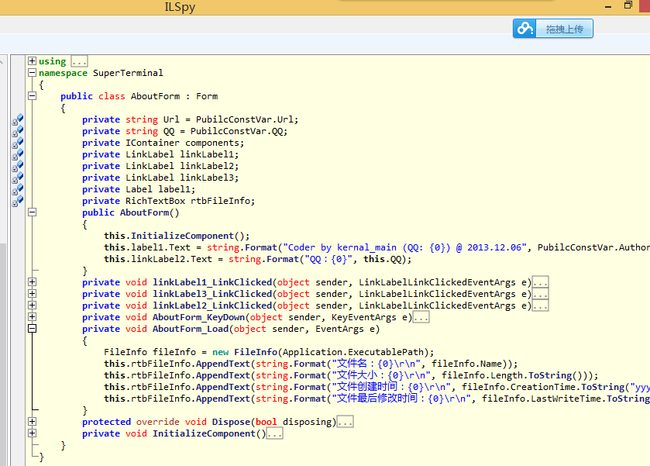This screenshot has width=650, height=466.
Task: Click the ellipsis box after linkLabel2_LinkClicked signature
Action: (x=541, y=305)
